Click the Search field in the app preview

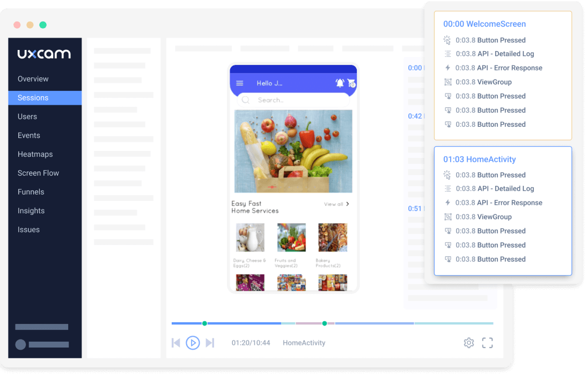click(293, 100)
